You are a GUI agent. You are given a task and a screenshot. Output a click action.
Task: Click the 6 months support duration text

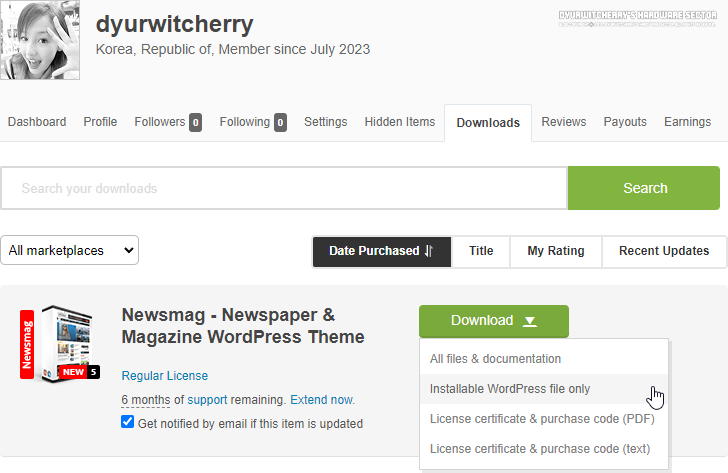(x=146, y=400)
